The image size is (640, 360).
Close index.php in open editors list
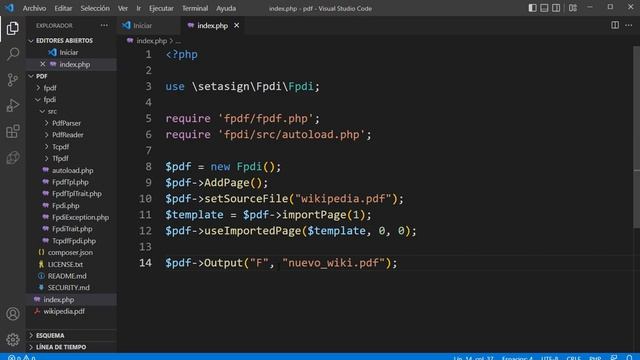click(x=42, y=64)
